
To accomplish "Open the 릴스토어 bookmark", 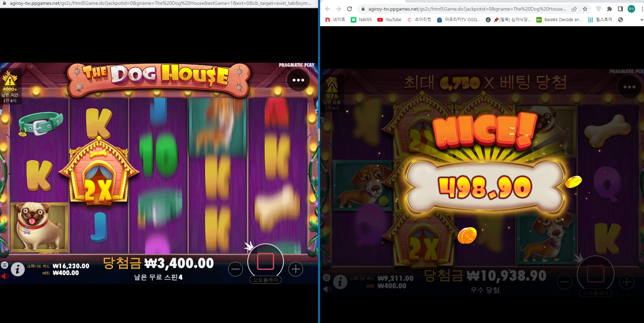I will 600,20.
